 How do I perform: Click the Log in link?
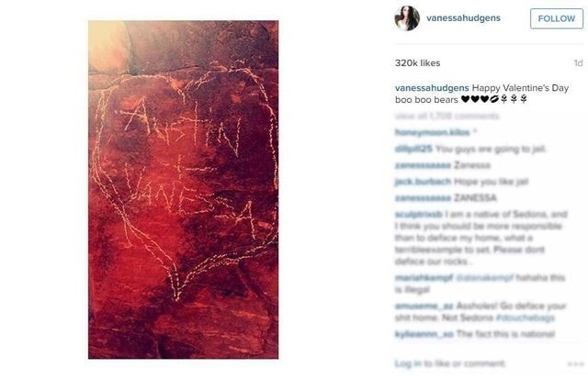pyautogui.click(x=408, y=363)
